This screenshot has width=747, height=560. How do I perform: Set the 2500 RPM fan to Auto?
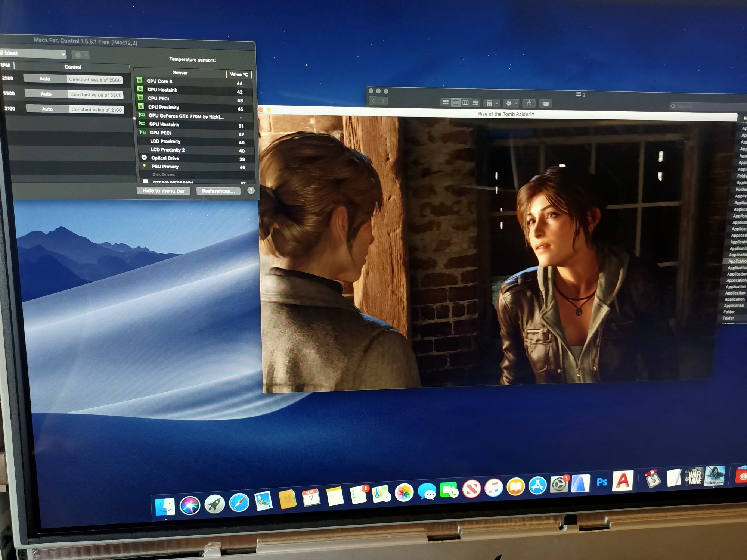coord(45,79)
